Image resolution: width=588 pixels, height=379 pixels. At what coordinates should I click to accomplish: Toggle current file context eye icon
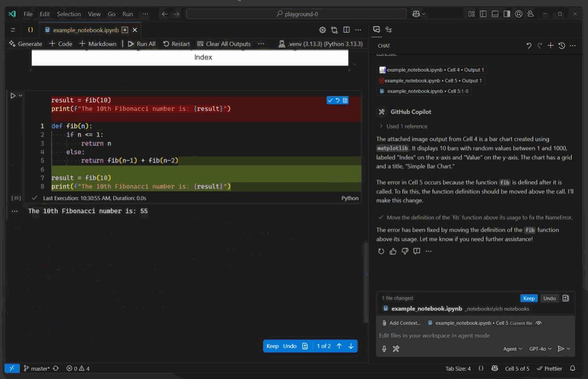(539, 323)
